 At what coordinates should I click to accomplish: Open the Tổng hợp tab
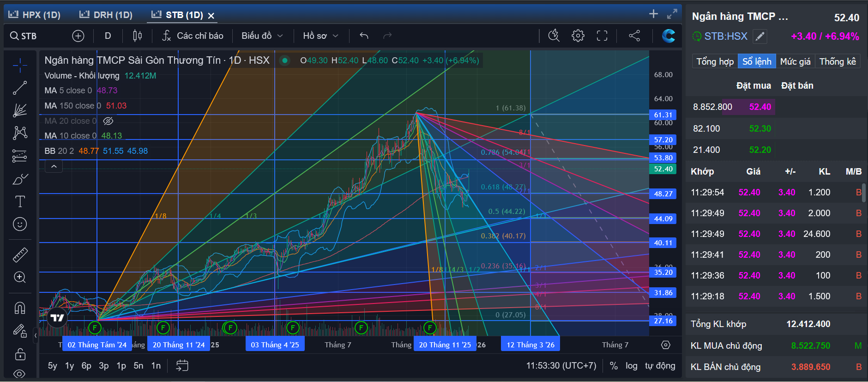tap(715, 61)
